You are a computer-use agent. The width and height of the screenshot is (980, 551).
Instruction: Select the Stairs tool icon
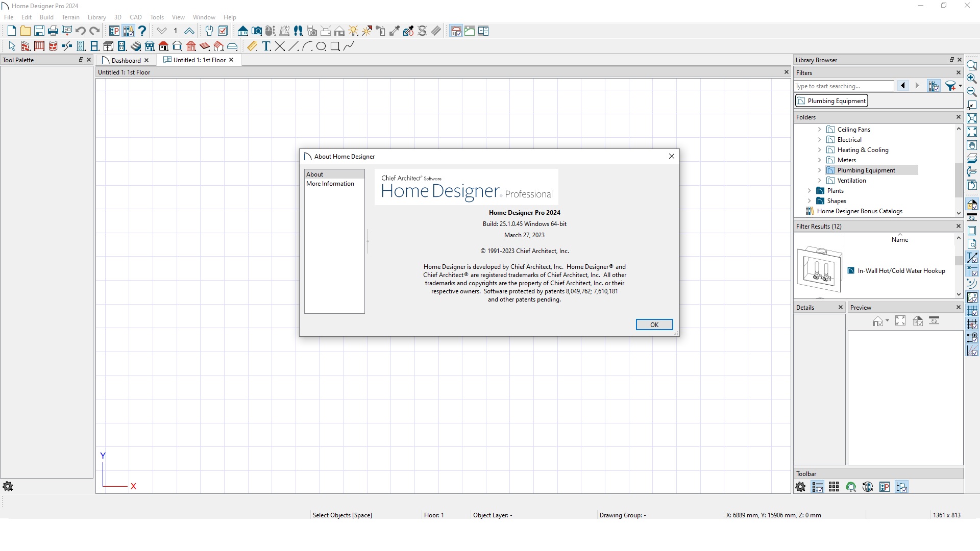pyautogui.click(x=136, y=46)
